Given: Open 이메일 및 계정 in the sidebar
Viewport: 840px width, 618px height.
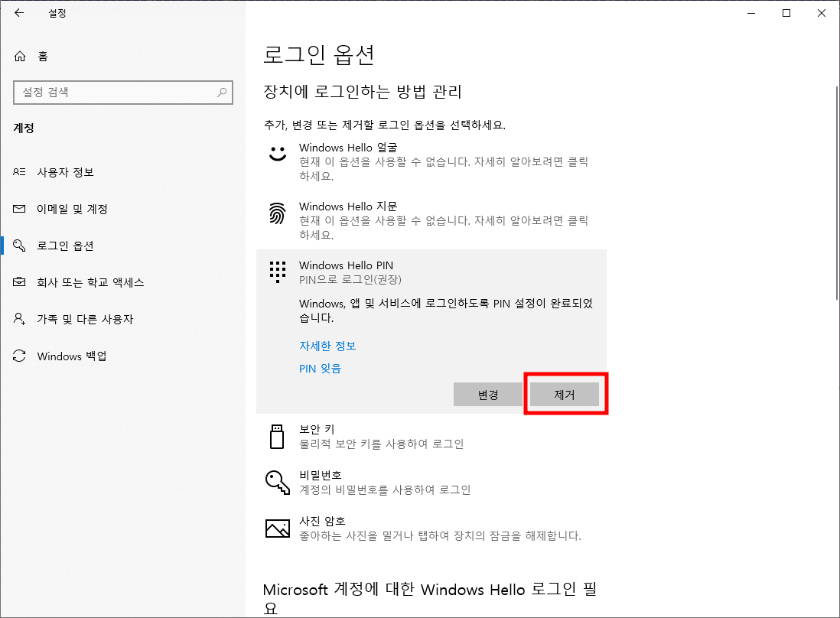Looking at the screenshot, I should (72, 209).
